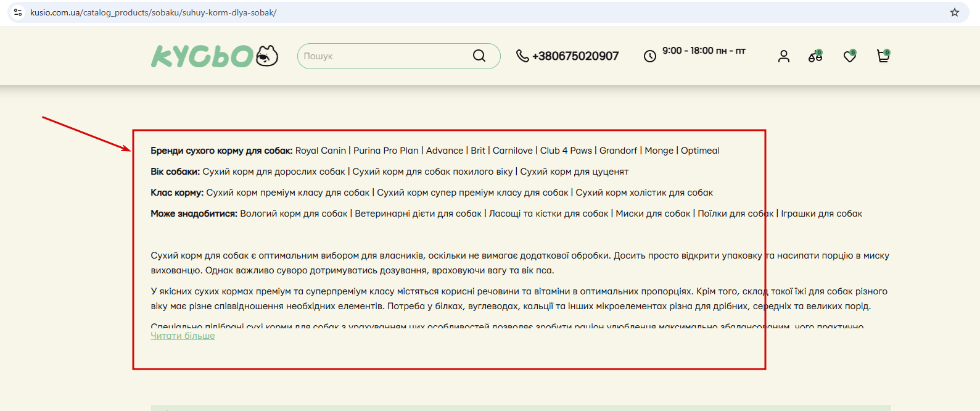This screenshot has width=980, height=411.
Task: Open the Club 4 Paws link
Action: (566, 151)
